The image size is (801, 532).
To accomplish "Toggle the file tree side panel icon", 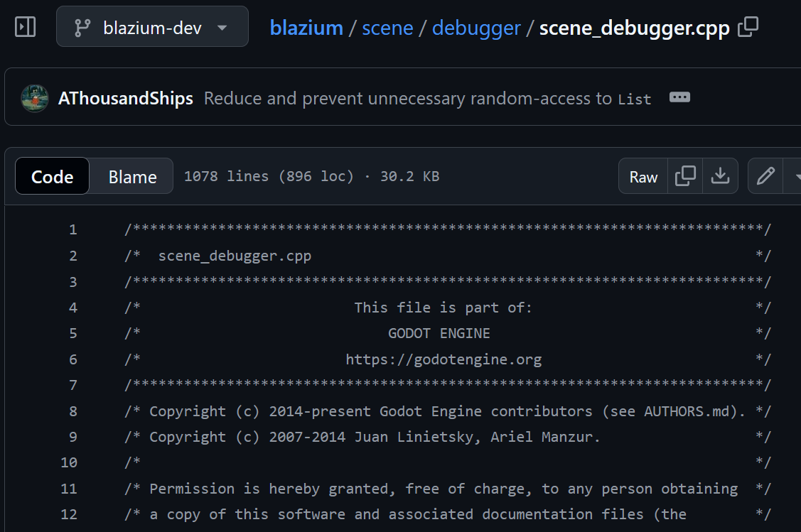I will (25, 27).
